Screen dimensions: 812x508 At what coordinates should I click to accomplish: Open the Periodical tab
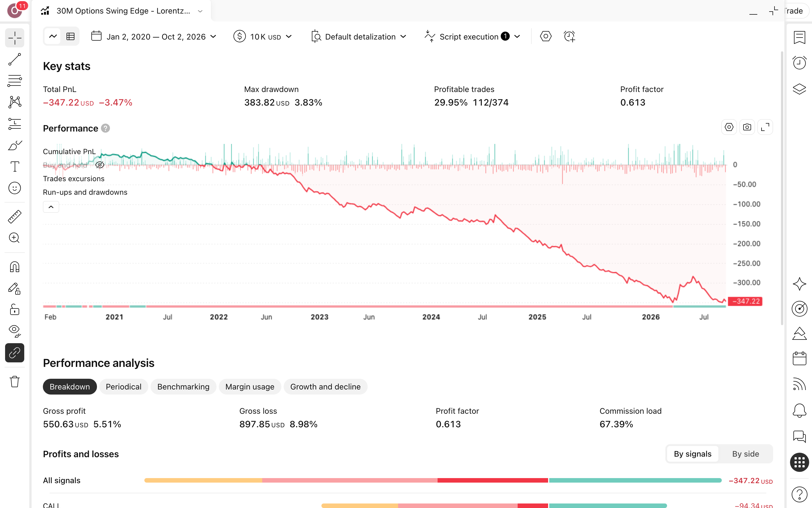[123, 387]
